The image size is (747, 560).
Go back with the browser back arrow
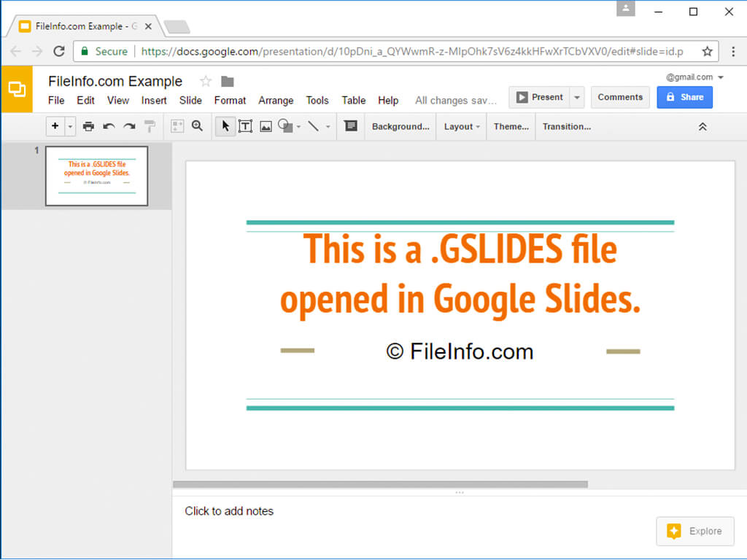[x=16, y=51]
